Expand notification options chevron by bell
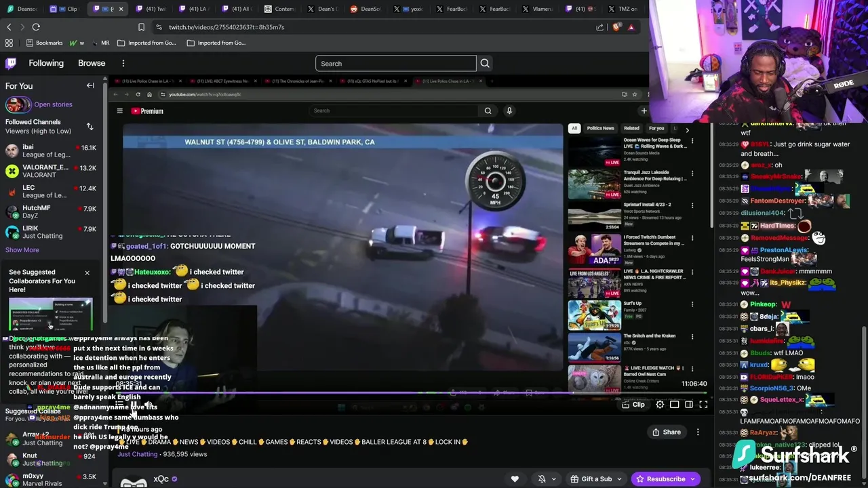Screen dimensions: 868x488 (x=553, y=479)
